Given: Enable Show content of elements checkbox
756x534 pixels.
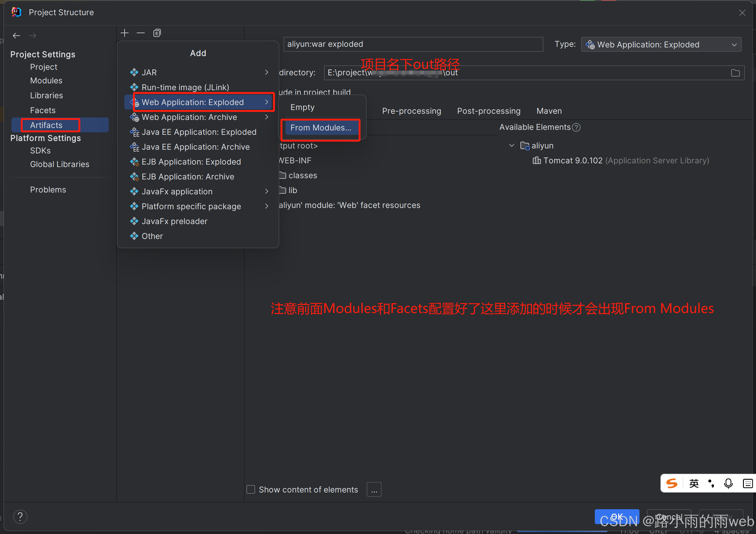Looking at the screenshot, I should point(251,490).
